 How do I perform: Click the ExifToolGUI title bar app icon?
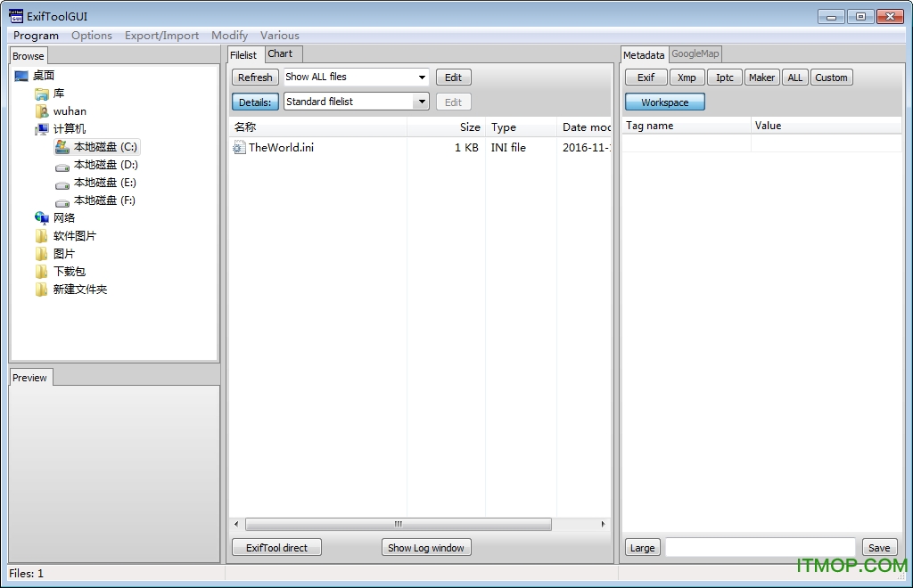coord(17,16)
